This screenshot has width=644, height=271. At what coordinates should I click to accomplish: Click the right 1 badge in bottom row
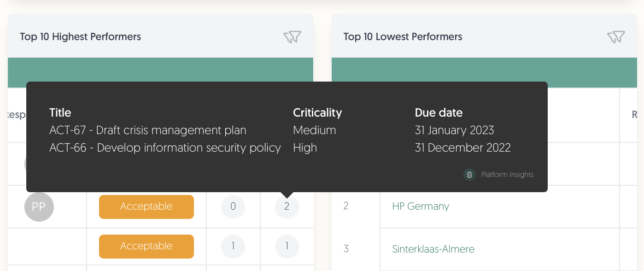[287, 246]
